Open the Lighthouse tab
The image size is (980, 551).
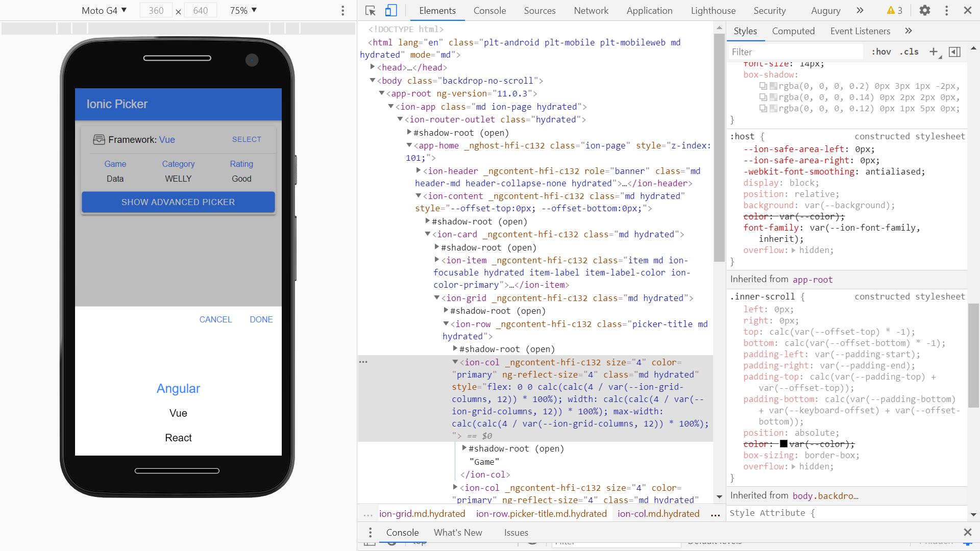coord(713,10)
